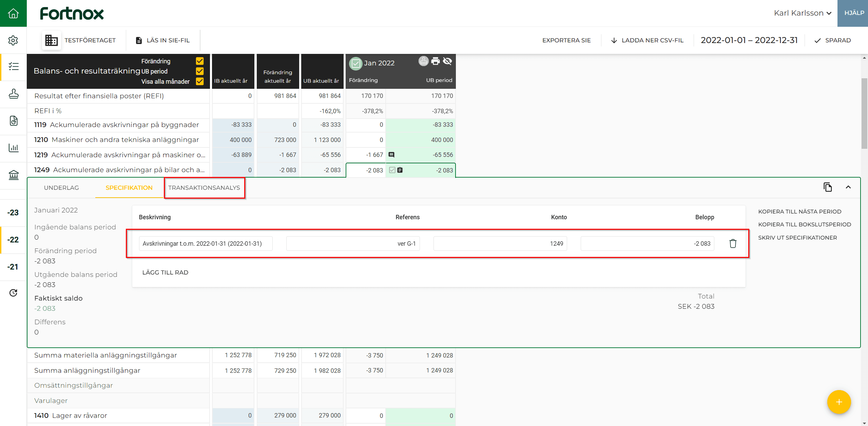Click the yellow plus floating button
Image resolution: width=868 pixels, height=426 pixels.
(x=839, y=402)
